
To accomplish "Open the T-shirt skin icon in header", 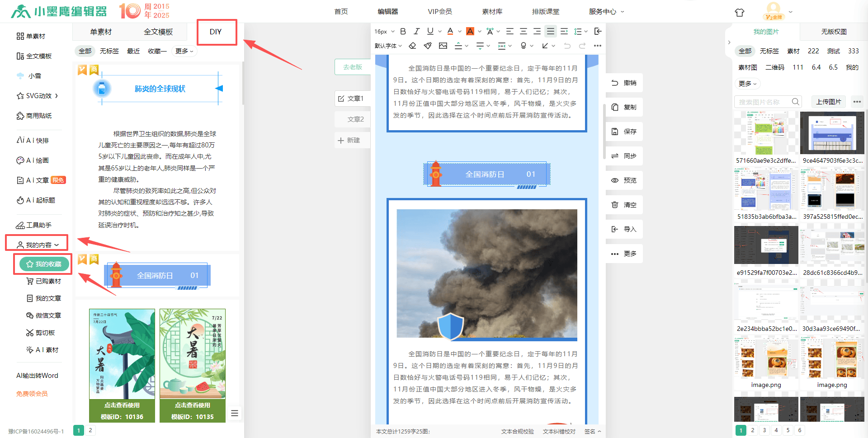I will pyautogui.click(x=740, y=13).
